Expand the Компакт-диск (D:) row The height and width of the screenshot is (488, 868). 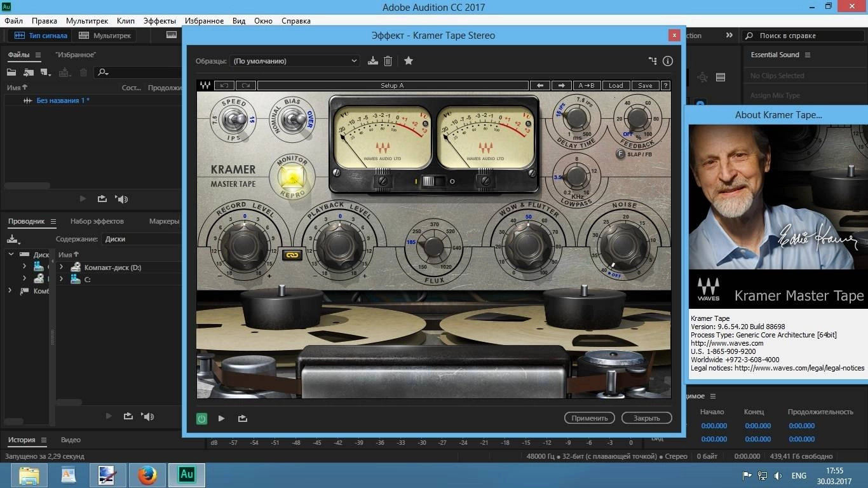62,268
